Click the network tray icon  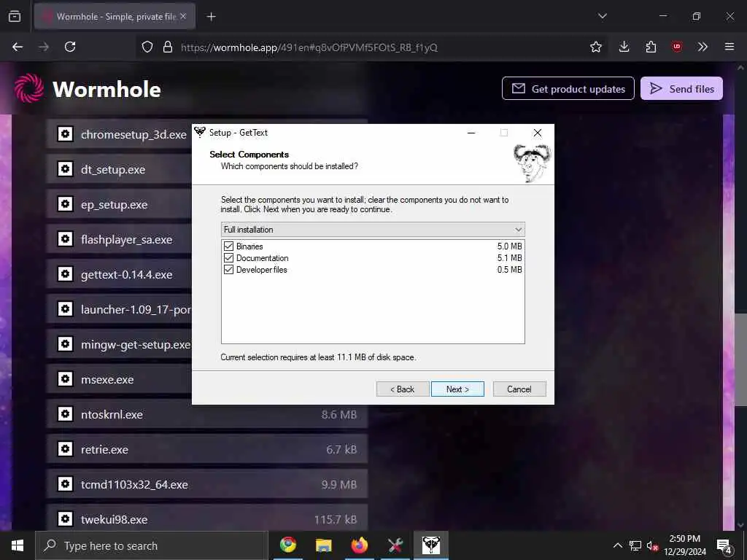[635, 545]
